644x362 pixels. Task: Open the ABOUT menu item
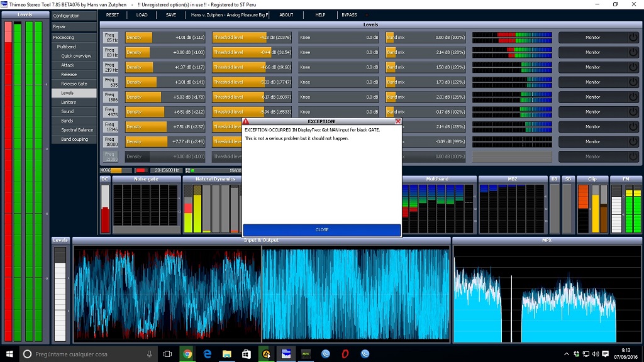pyautogui.click(x=286, y=15)
